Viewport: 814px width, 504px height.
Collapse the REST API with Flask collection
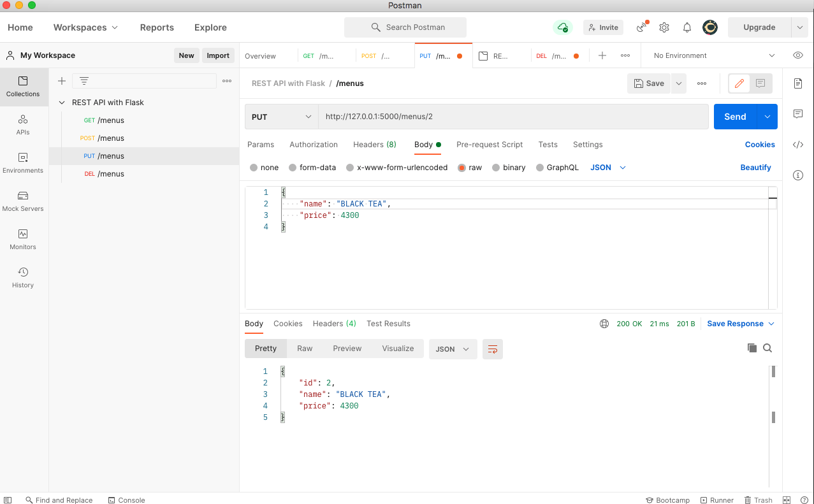(x=62, y=103)
